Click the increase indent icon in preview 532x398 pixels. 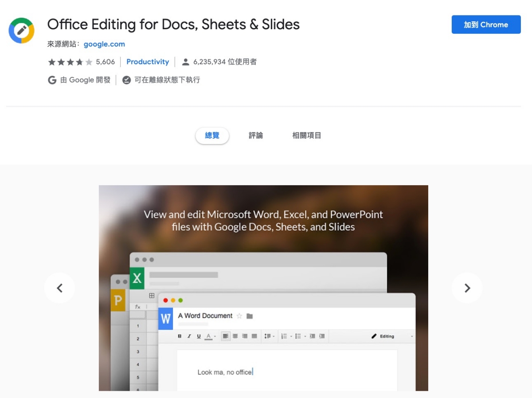(322, 336)
